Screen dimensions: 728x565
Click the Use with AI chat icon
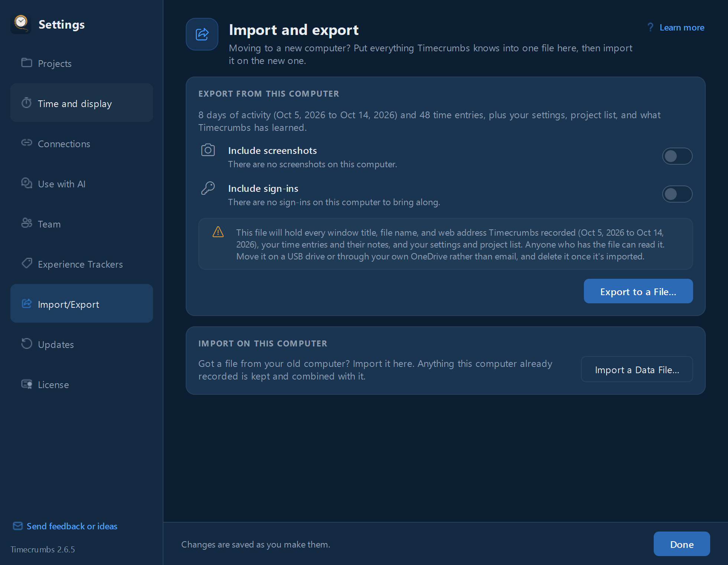[x=27, y=183]
